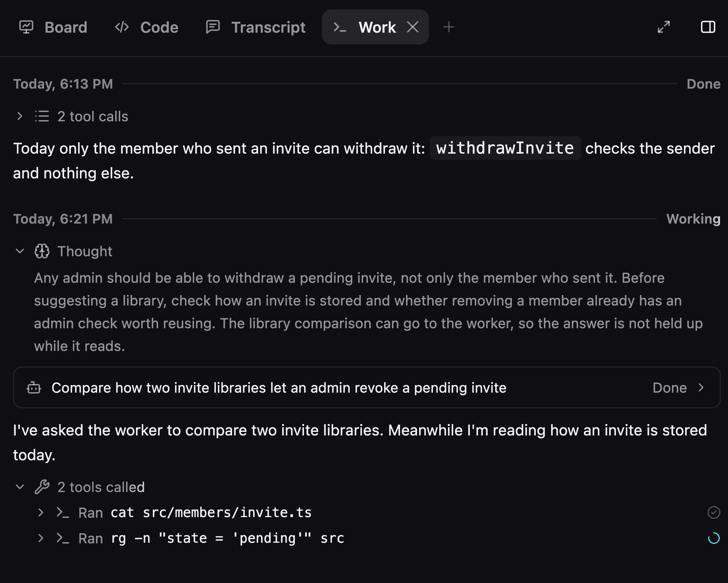The height and width of the screenshot is (583, 728).
Task: Select the Work tab
Action: [375, 27]
